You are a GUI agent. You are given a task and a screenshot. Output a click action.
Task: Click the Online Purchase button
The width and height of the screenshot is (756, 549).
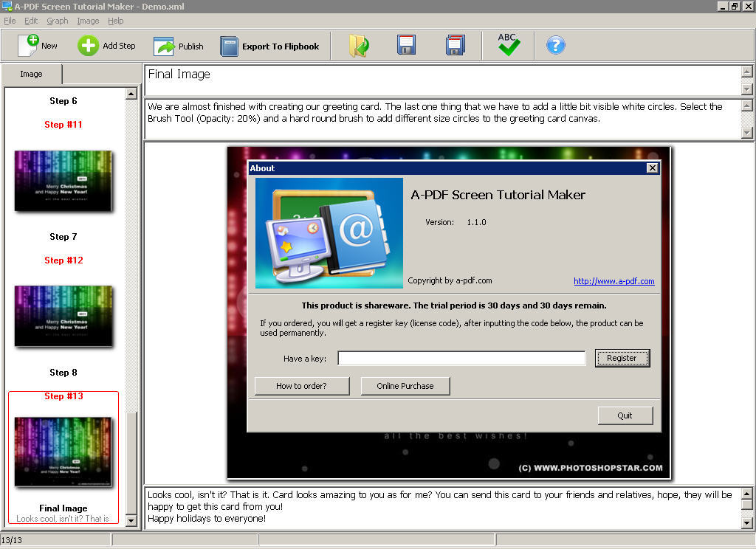coord(405,386)
